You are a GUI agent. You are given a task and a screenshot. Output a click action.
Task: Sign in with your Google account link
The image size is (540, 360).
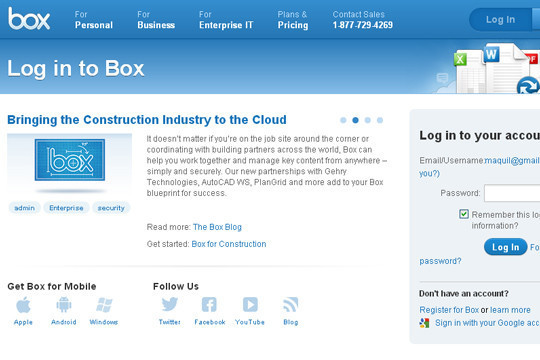click(x=487, y=323)
